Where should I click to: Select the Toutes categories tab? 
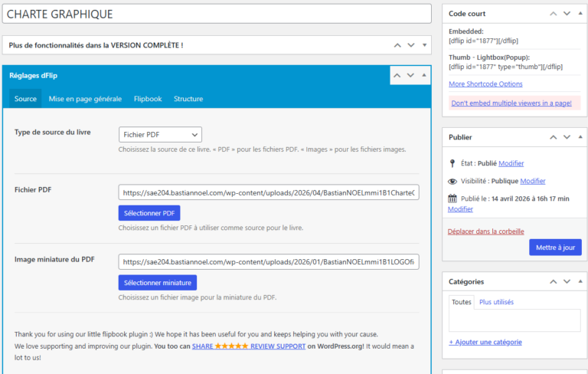coord(461,302)
